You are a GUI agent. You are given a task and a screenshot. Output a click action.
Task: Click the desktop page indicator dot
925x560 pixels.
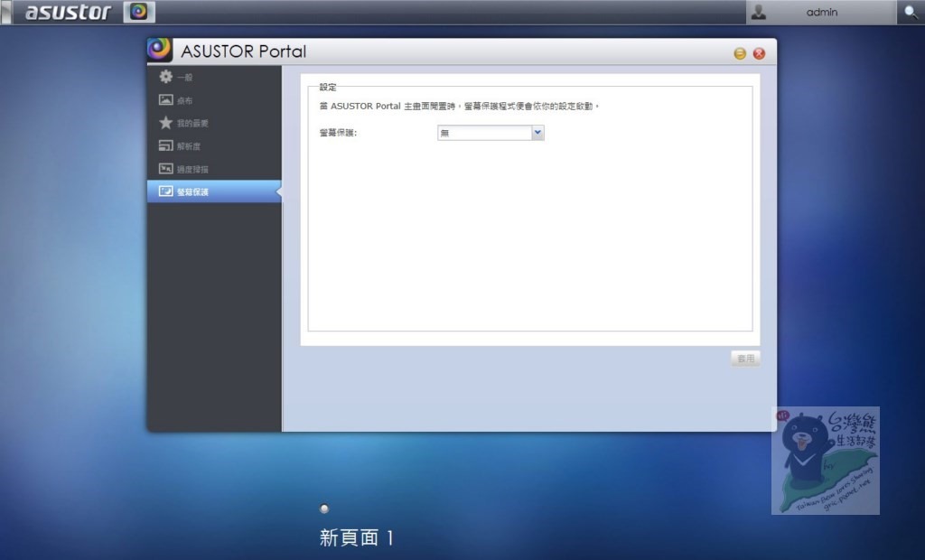point(324,509)
